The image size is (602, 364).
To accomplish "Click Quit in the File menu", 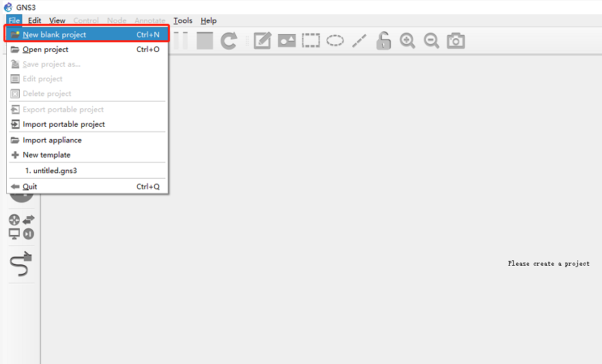I will [x=87, y=186].
